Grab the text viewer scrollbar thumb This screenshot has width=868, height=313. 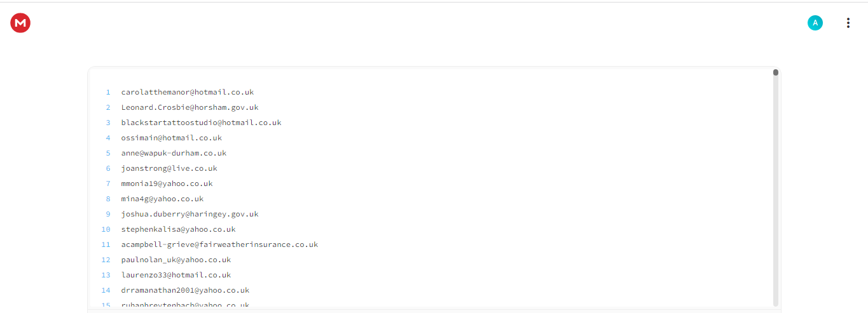tap(776, 72)
